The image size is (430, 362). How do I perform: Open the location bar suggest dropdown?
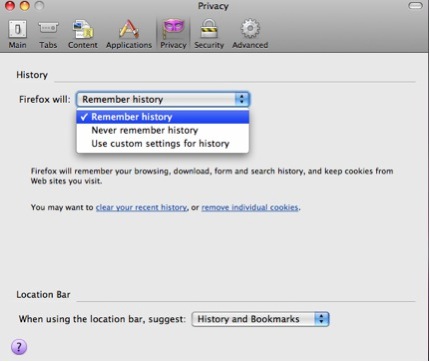[260, 319]
